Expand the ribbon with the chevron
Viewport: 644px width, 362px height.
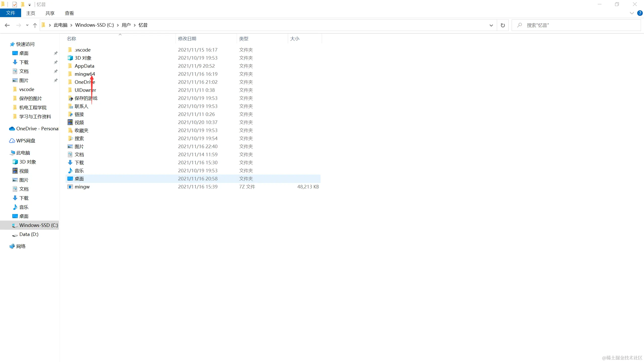click(x=632, y=13)
